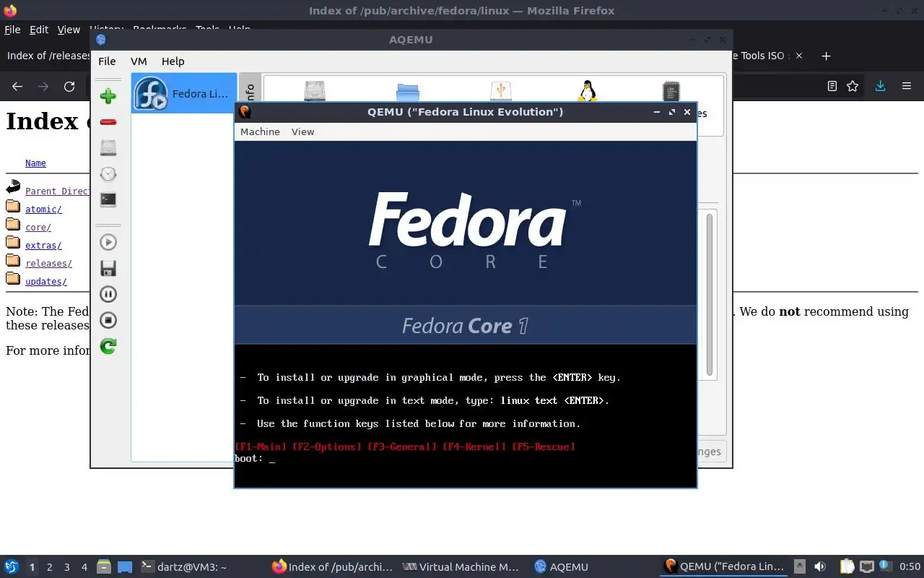This screenshot has width=924, height=578.
Task: Switch to Virtual Machine Manager in the taskbar
Action: (x=461, y=567)
